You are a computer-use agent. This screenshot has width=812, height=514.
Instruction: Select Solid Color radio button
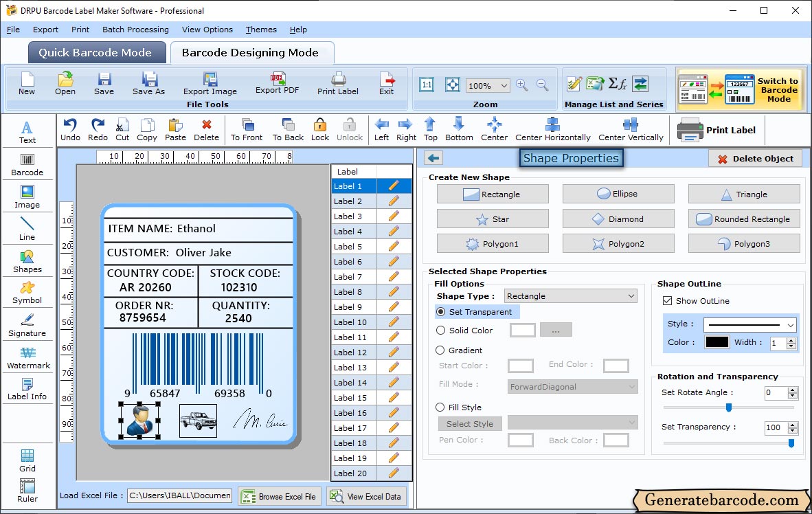pos(441,330)
